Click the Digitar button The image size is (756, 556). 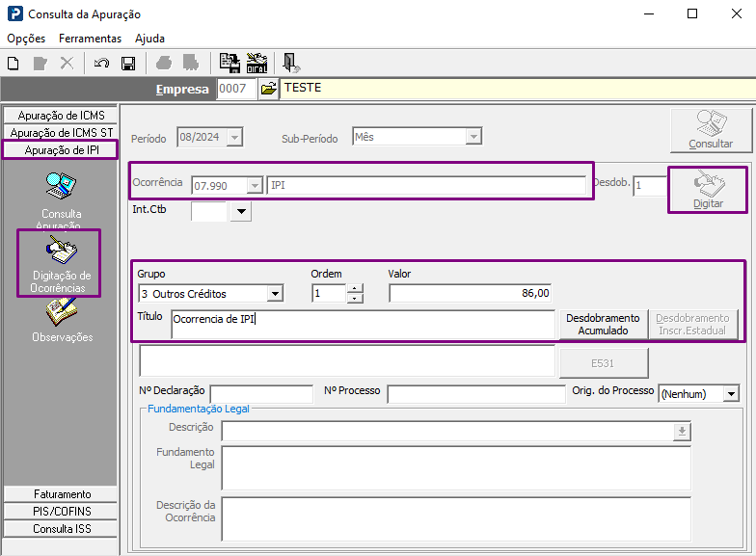(708, 190)
